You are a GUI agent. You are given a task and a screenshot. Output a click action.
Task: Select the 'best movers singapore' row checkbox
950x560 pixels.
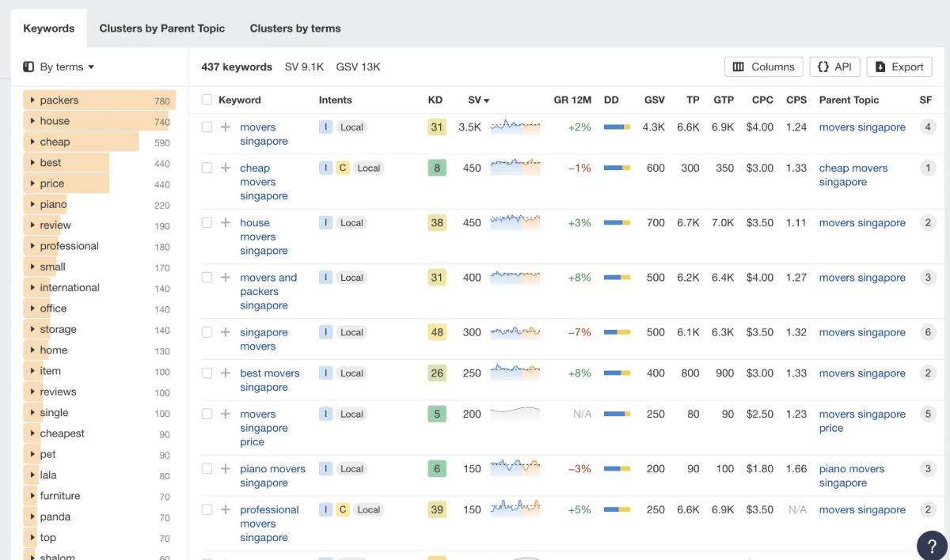(207, 373)
